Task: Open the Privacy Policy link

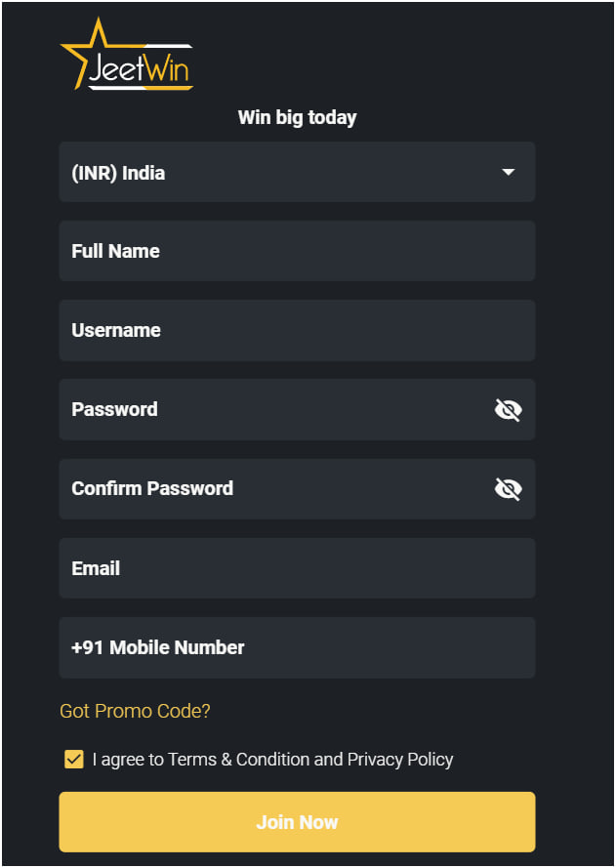Action: point(400,760)
